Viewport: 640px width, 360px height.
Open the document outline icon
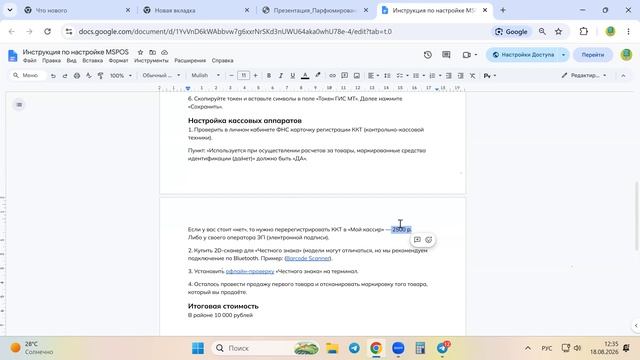(19, 105)
